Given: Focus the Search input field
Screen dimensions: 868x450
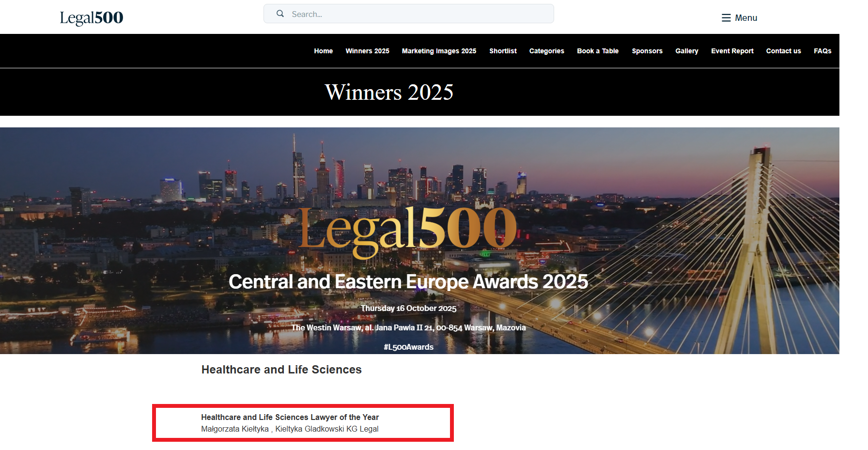Looking at the screenshot, I should tap(417, 14).
